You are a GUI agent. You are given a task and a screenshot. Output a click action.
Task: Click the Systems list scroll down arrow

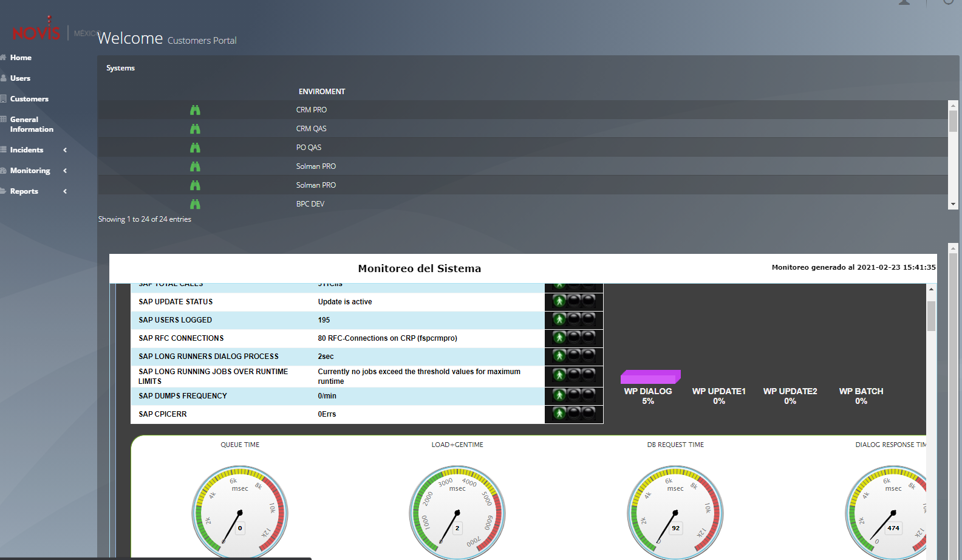click(953, 205)
